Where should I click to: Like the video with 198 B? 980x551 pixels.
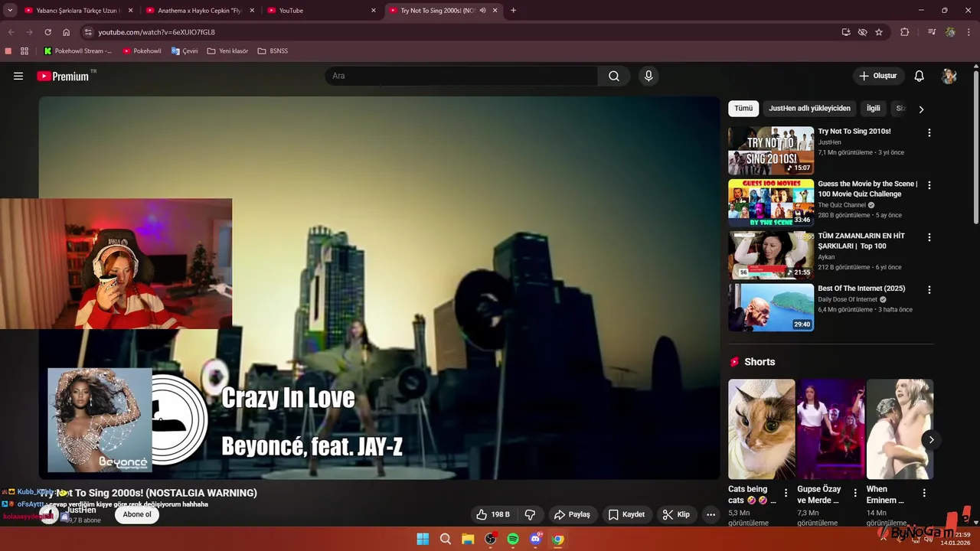tap(492, 514)
